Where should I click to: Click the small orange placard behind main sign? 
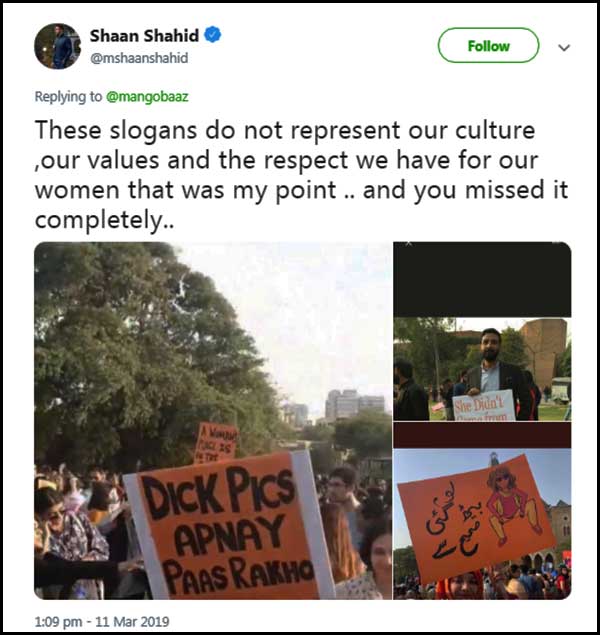216,442
